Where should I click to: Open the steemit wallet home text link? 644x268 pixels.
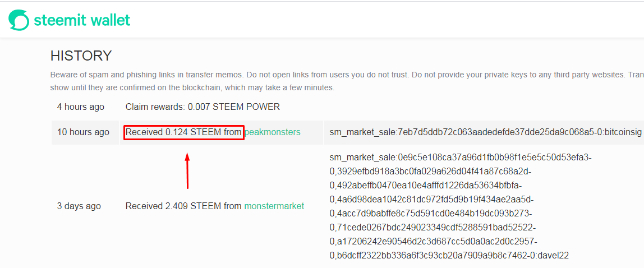pos(82,20)
